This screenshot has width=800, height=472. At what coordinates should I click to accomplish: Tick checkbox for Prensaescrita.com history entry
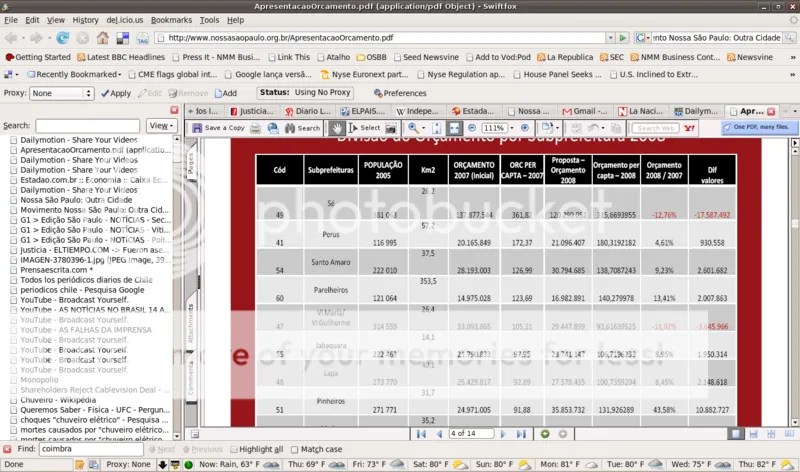tap(14, 270)
